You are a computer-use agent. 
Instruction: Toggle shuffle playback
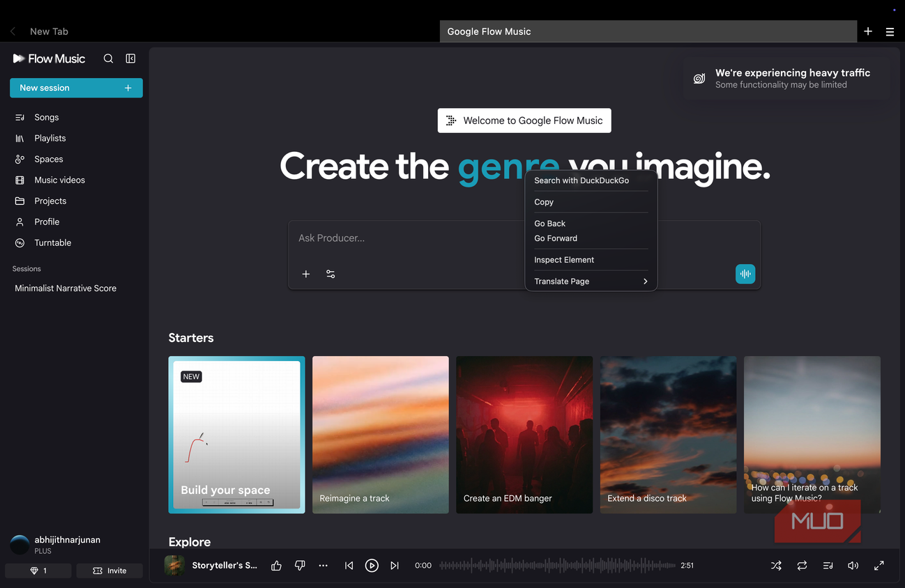tap(776, 566)
